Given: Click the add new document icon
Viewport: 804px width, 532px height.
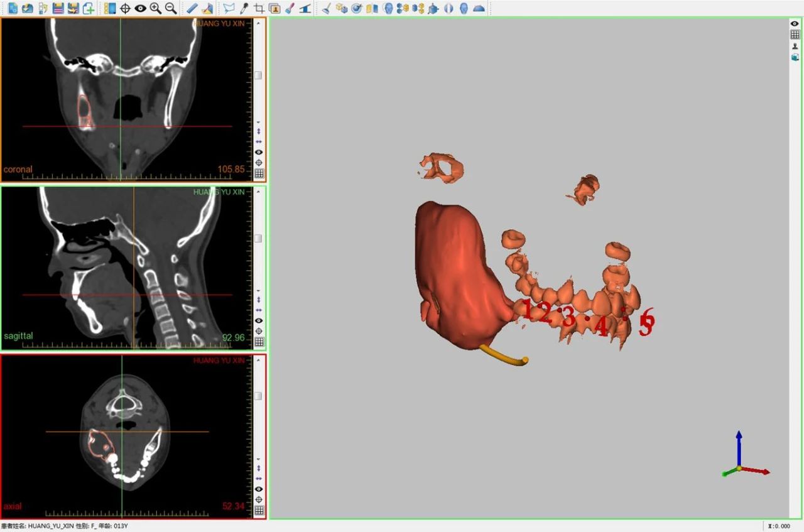Looking at the screenshot, I should click(x=89, y=8).
